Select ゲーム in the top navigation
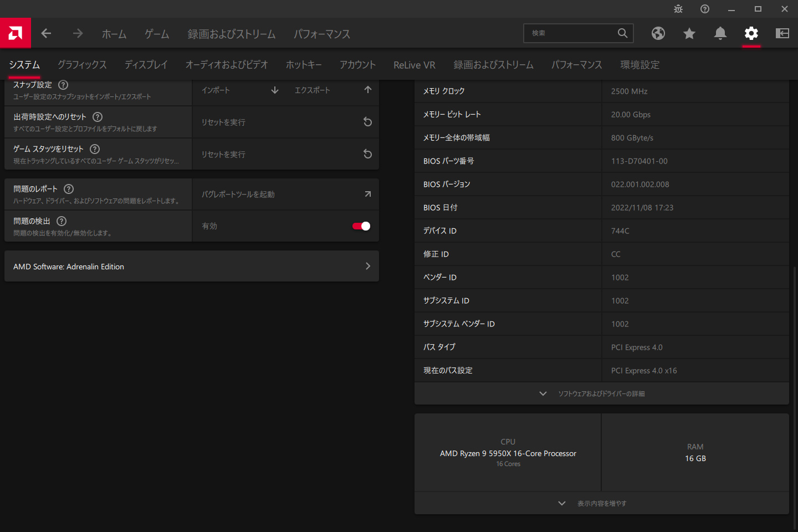798x532 pixels. point(157,34)
